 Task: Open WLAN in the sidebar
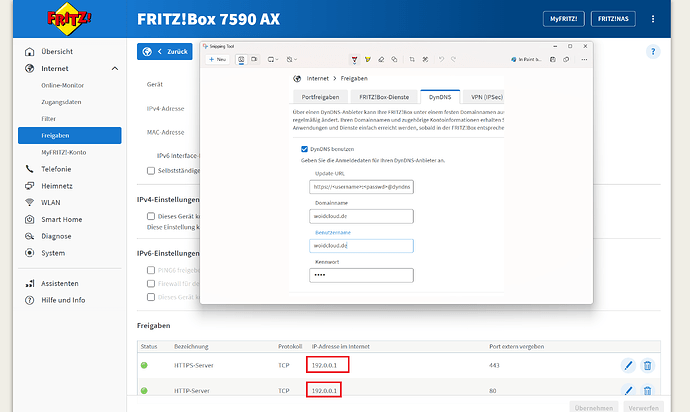coord(51,202)
